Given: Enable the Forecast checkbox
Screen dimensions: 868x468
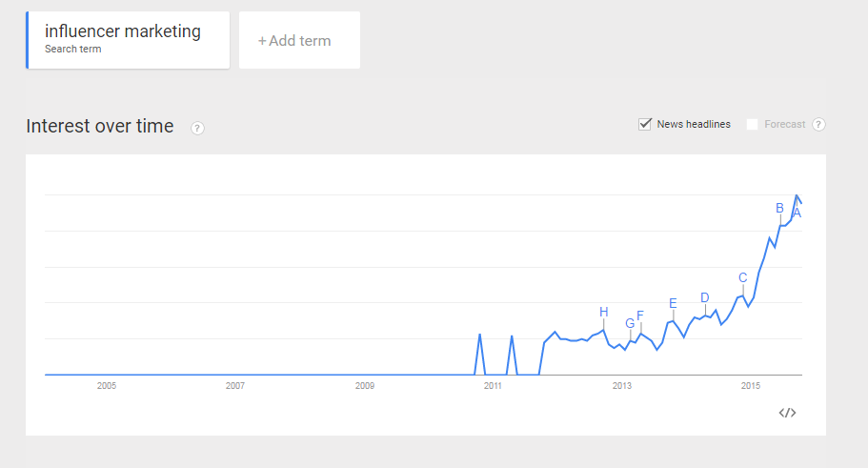Looking at the screenshot, I should coord(753,124).
